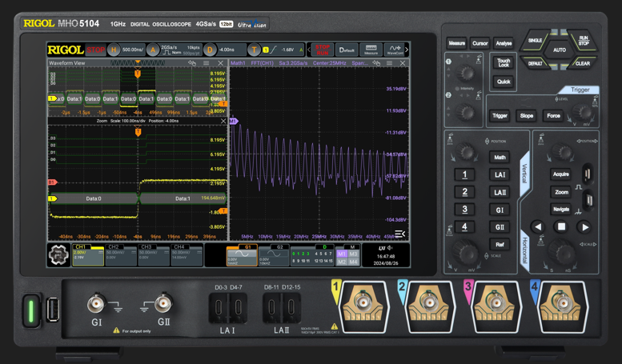622x364 pixels.
Task: Open the WaveConf icon in the toolbar
Action: (395, 50)
